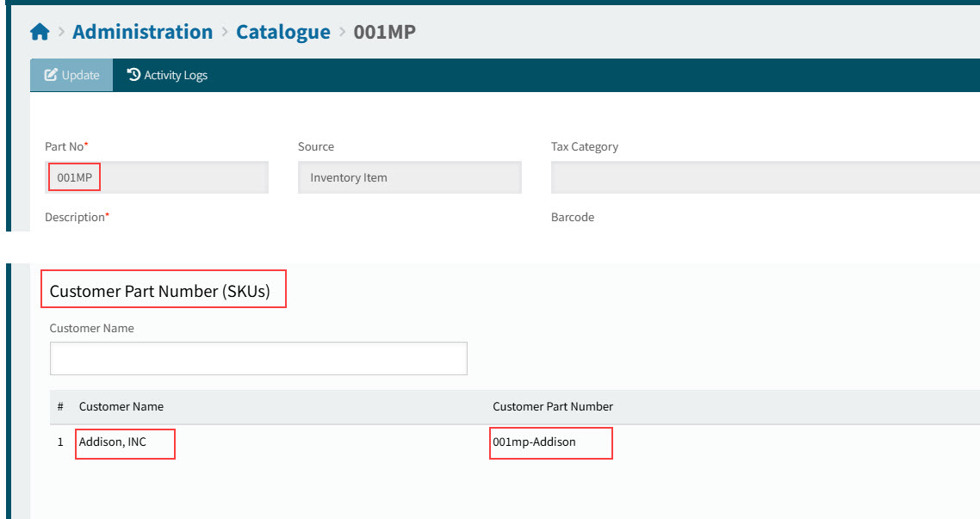Expand the Tax Category field
The height and width of the screenshot is (519, 980).
pyautogui.click(x=765, y=177)
